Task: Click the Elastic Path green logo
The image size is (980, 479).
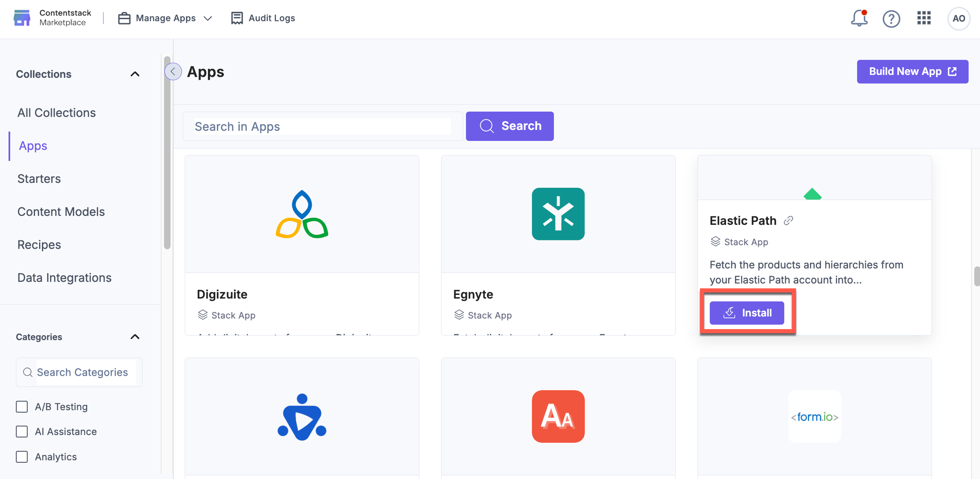Action: (x=813, y=194)
